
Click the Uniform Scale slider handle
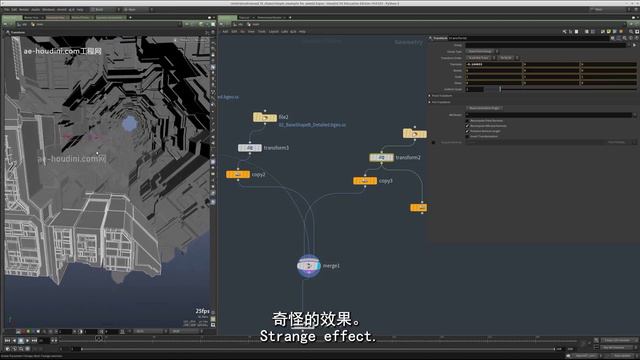[x=500, y=89]
